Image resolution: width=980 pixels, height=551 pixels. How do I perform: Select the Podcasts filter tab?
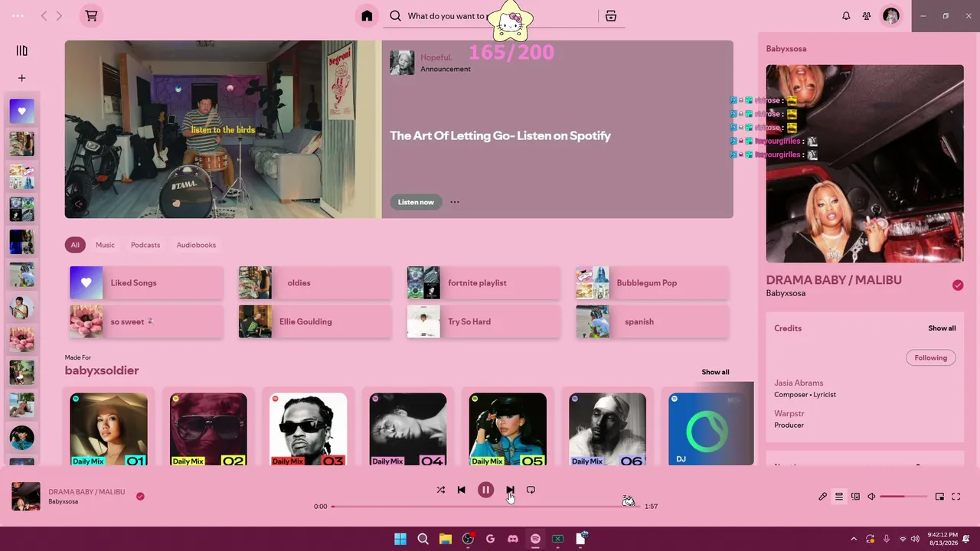click(x=145, y=245)
